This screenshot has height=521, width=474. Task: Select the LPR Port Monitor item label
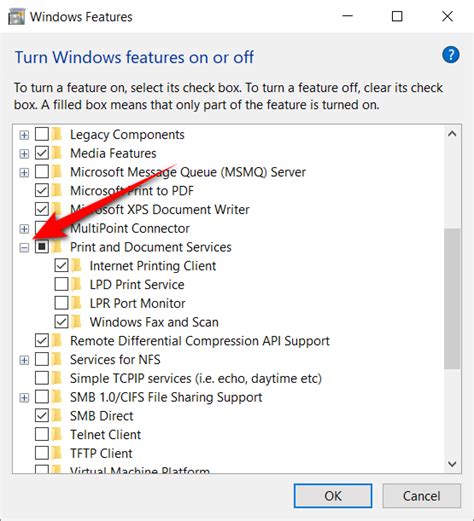137,303
